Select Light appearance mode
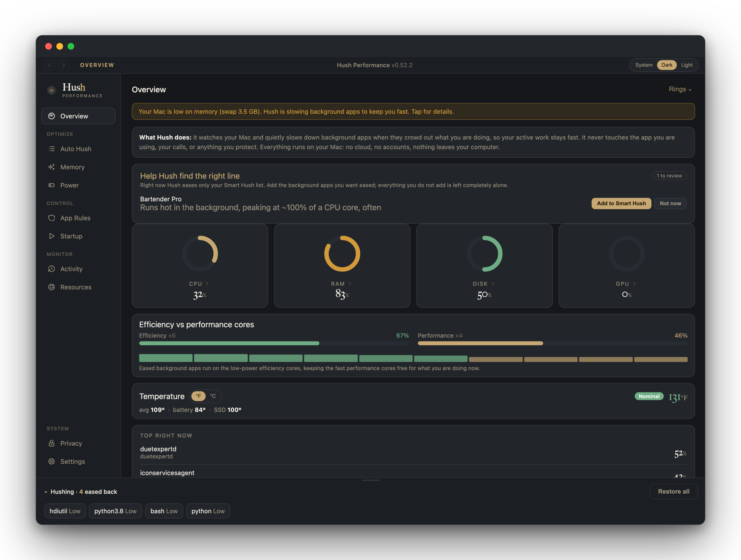Screen dimensions: 741x560 [686, 65]
